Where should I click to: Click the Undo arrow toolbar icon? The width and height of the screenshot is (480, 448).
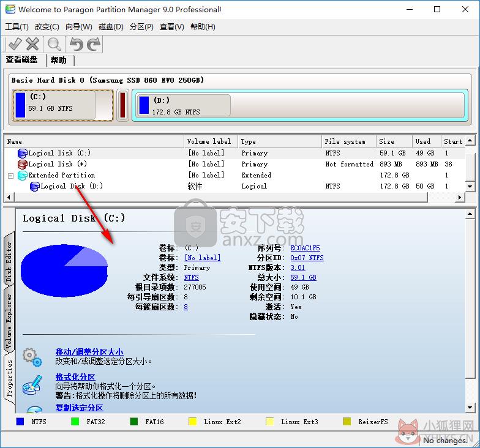[76, 44]
